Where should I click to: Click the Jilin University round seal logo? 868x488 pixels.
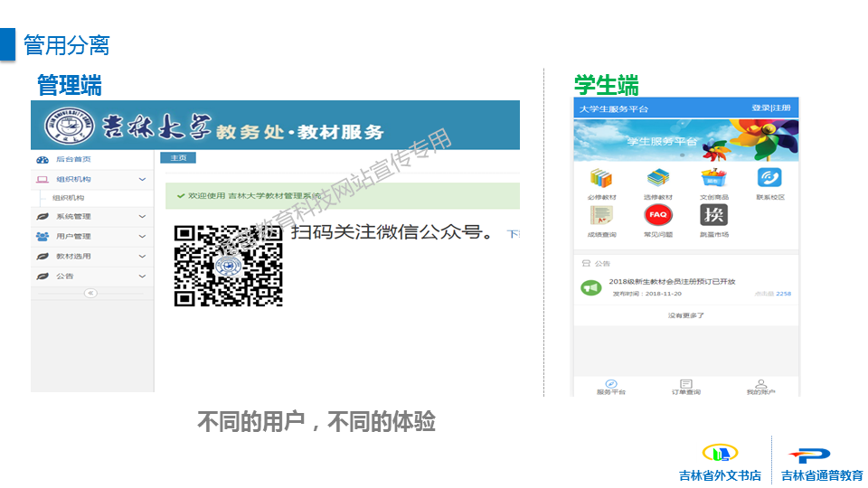pyautogui.click(x=70, y=126)
